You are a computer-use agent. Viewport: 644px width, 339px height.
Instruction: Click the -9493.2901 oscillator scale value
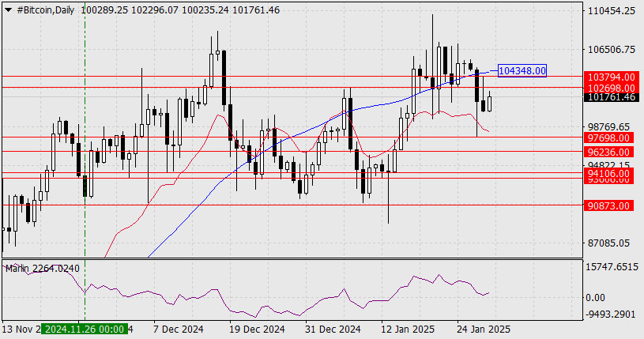(612, 315)
